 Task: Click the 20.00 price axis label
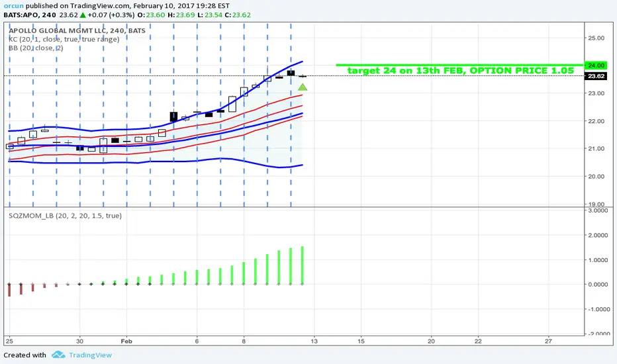(x=596, y=176)
